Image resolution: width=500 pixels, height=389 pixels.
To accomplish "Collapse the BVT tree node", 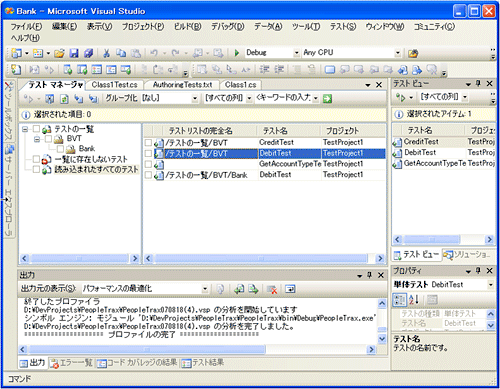I will coord(37,139).
